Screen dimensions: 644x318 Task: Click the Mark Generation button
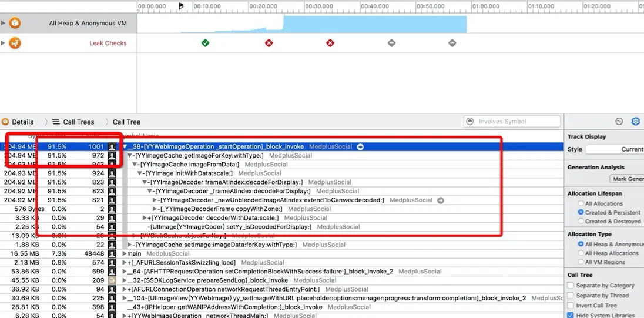pyautogui.click(x=627, y=179)
